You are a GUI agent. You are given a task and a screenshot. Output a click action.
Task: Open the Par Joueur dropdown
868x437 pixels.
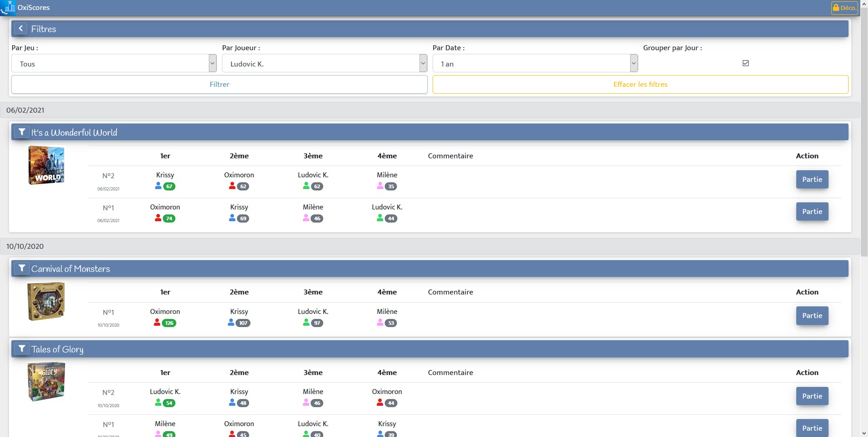tap(325, 63)
